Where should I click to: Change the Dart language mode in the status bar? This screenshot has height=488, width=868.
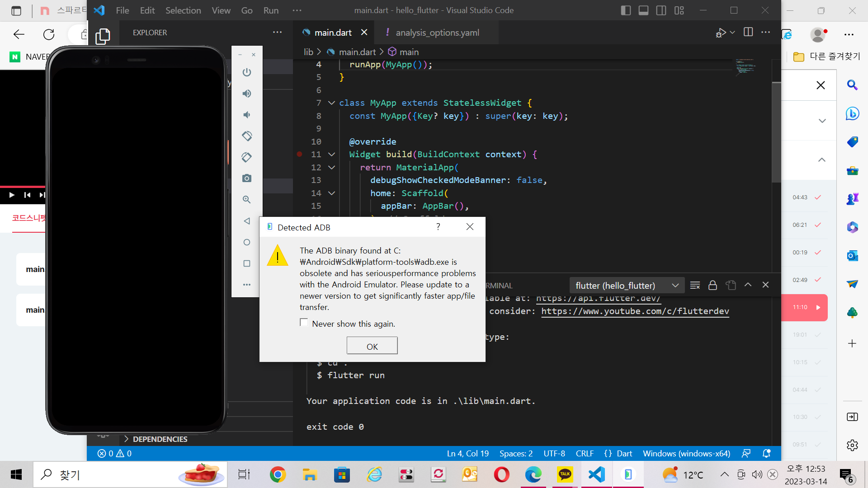[x=624, y=453]
